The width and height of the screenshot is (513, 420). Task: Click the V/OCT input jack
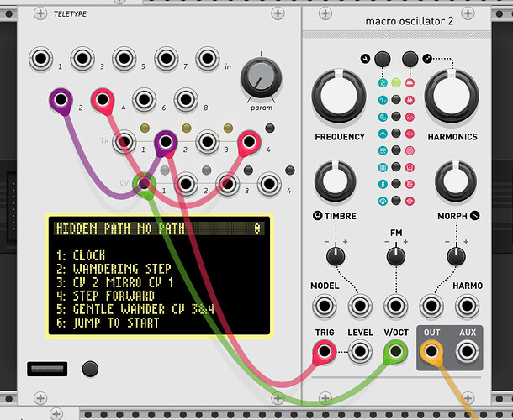pyautogui.click(x=397, y=351)
